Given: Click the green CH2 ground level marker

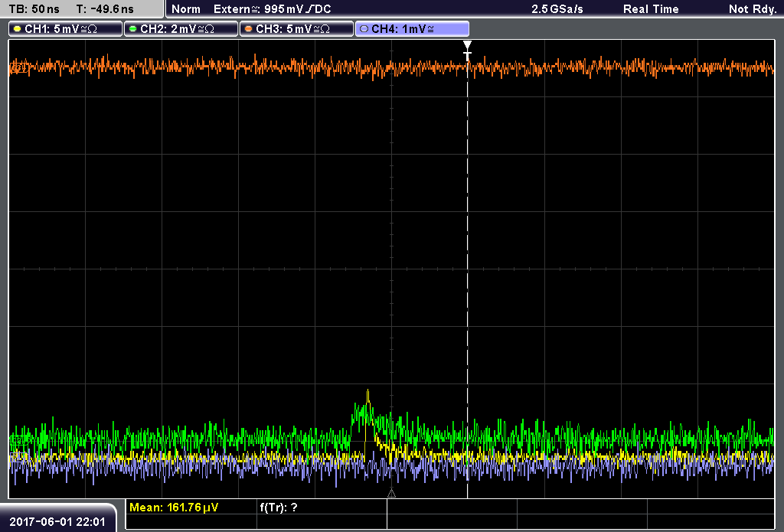Looking at the screenshot, I should (19, 440).
